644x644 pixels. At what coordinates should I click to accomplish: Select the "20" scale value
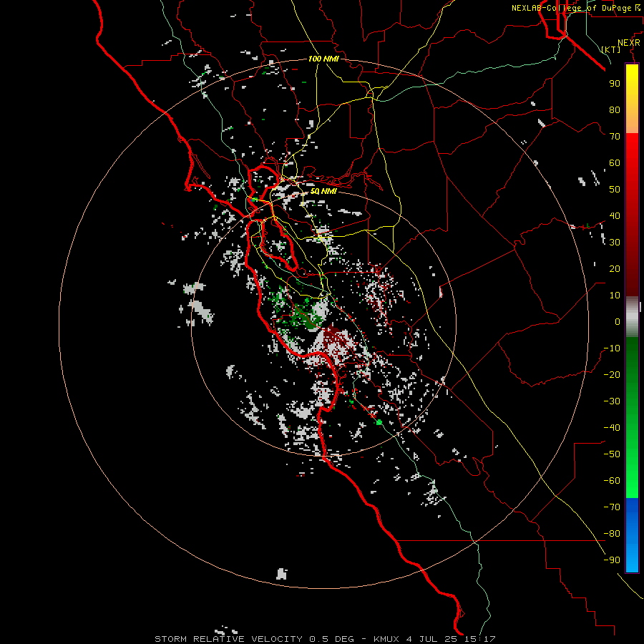[615, 268]
